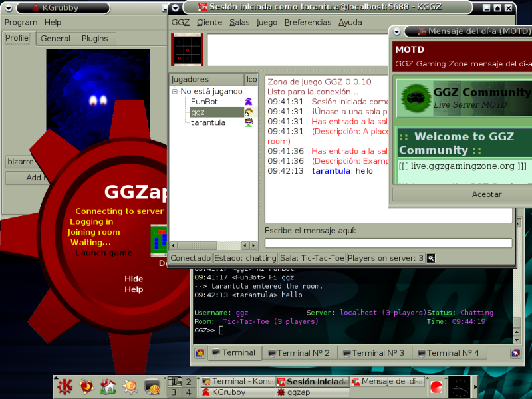Image resolution: width=532 pixels, height=399 pixels.
Task: Open the Salas menu
Action: coord(239,23)
